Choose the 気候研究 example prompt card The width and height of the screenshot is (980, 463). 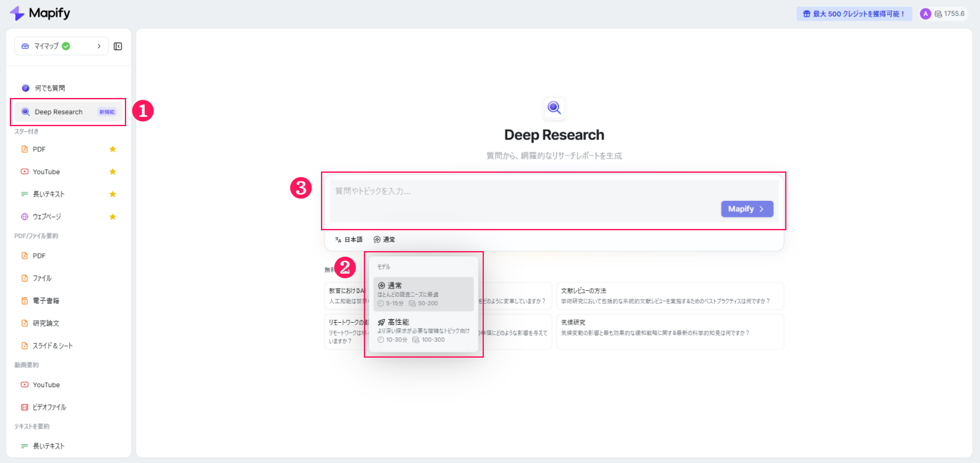pyautogui.click(x=669, y=332)
